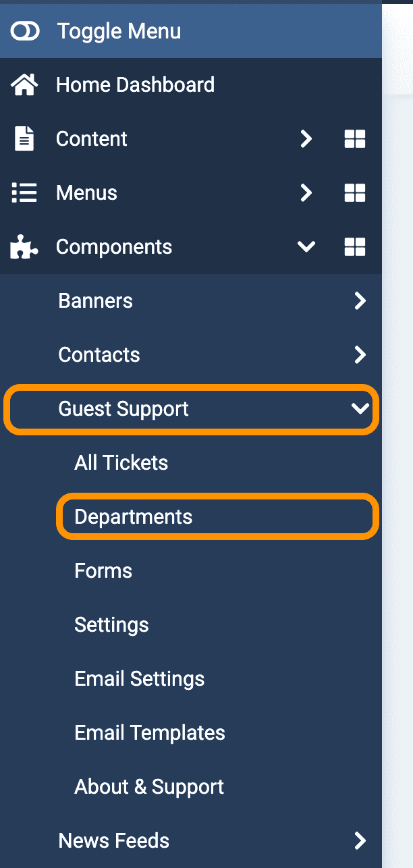Open Menus dashboard grid icon
This screenshot has width=413, height=868.
click(355, 193)
